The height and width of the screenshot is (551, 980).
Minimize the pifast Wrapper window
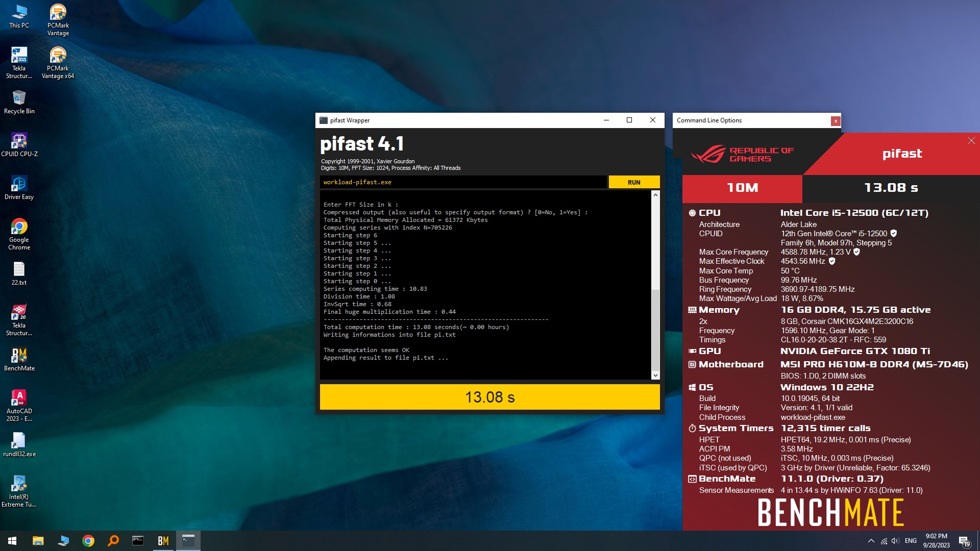606,120
